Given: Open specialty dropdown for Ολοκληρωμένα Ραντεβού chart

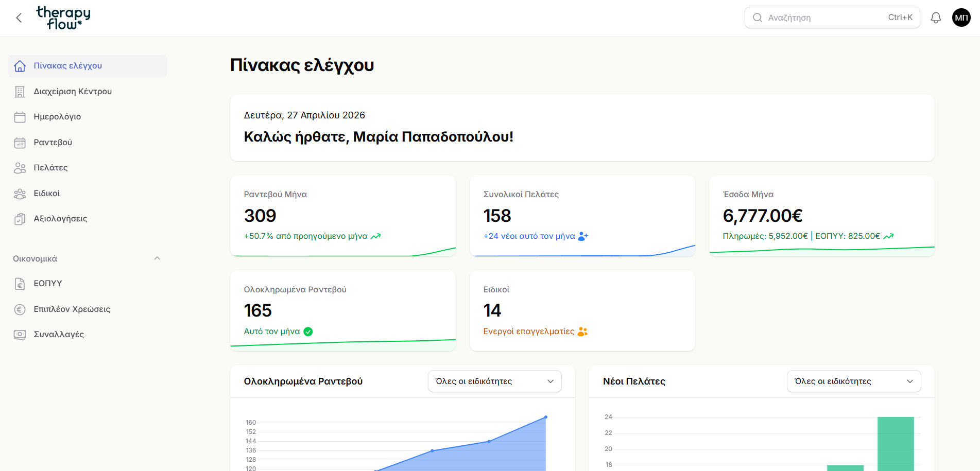Looking at the screenshot, I should [494, 381].
